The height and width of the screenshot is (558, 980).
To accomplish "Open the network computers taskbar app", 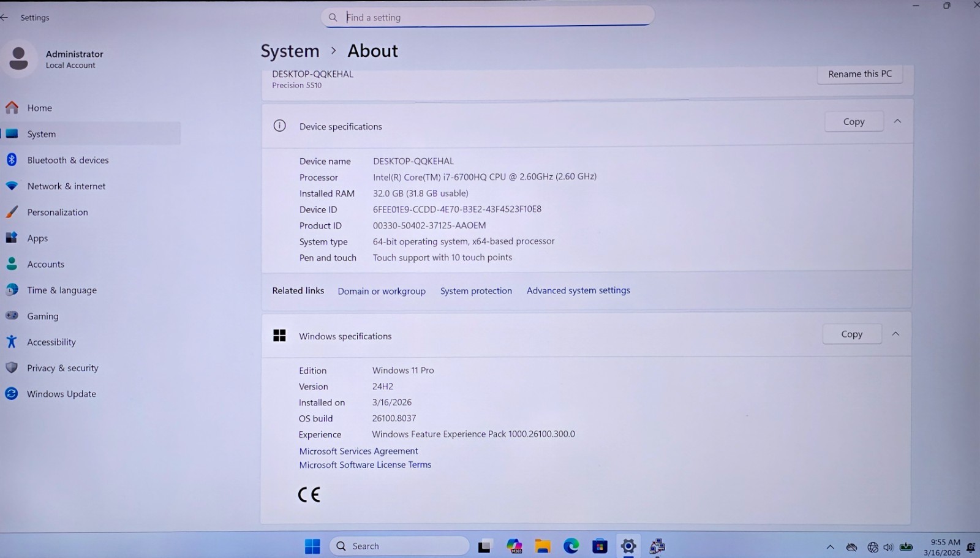I will coord(657,546).
